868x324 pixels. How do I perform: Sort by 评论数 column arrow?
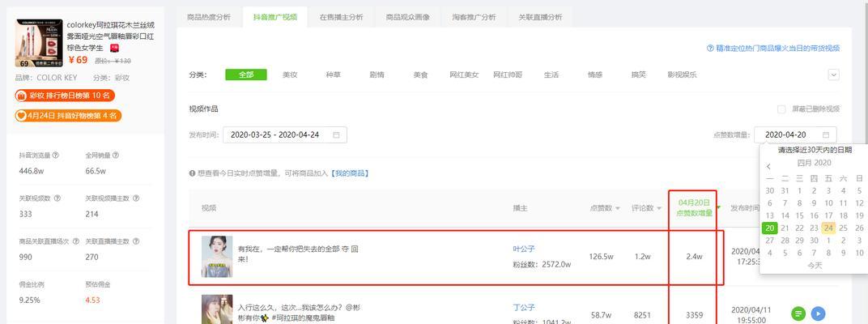[x=659, y=209]
